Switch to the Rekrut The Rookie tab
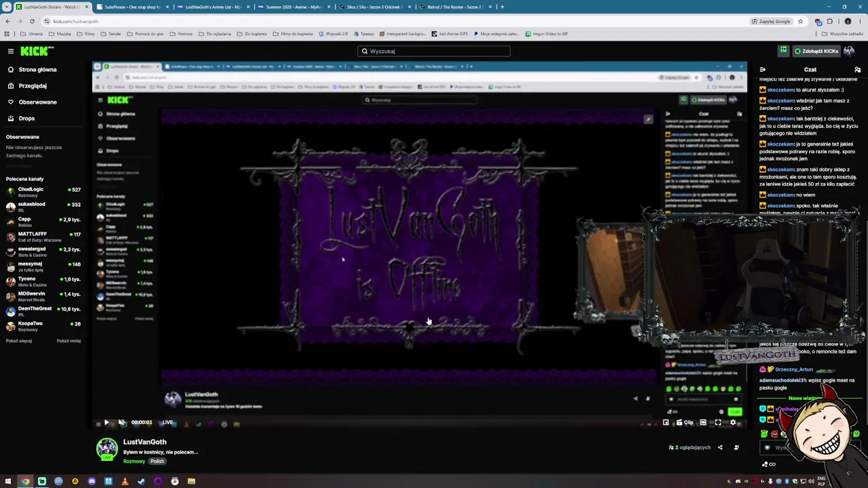 454,7
